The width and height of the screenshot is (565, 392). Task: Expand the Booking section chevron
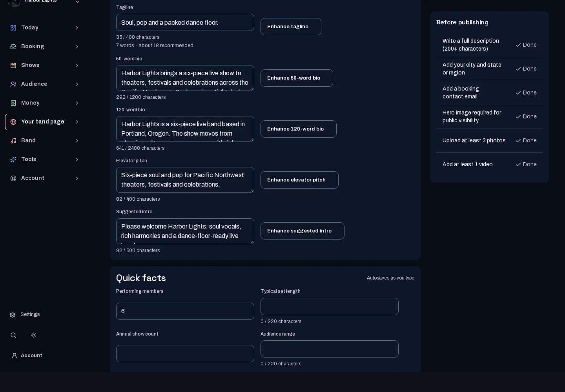click(x=77, y=47)
